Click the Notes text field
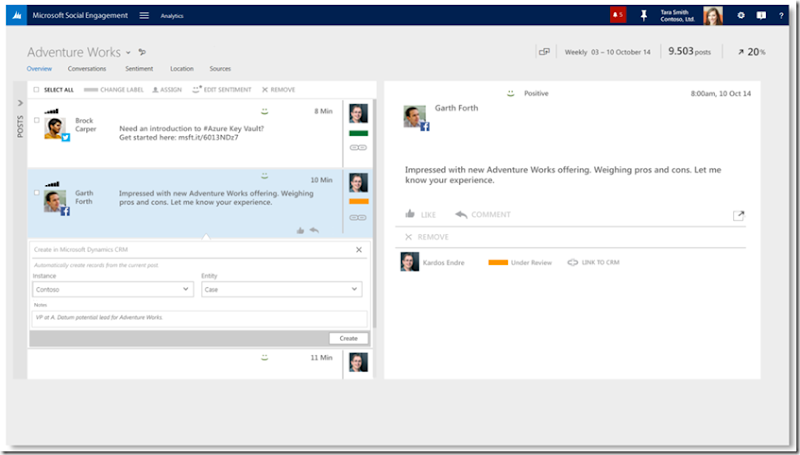 199,319
